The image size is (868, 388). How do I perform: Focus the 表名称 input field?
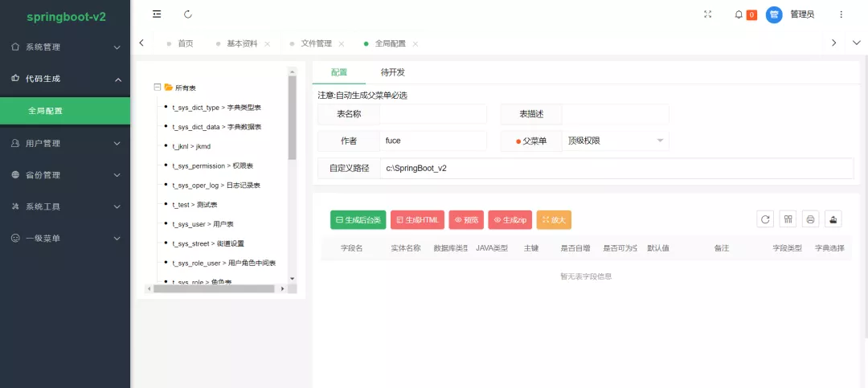[433, 114]
